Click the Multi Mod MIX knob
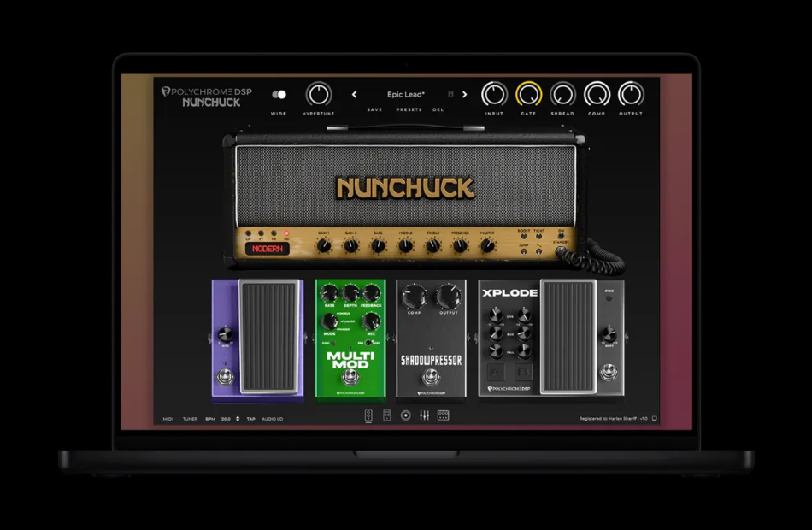 coord(371,321)
